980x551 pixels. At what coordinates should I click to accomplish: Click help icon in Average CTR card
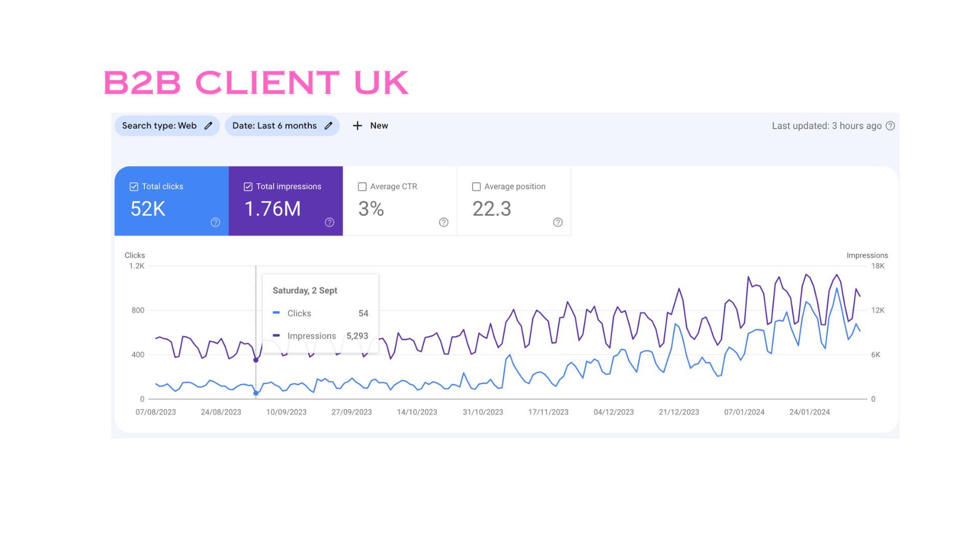click(x=444, y=222)
